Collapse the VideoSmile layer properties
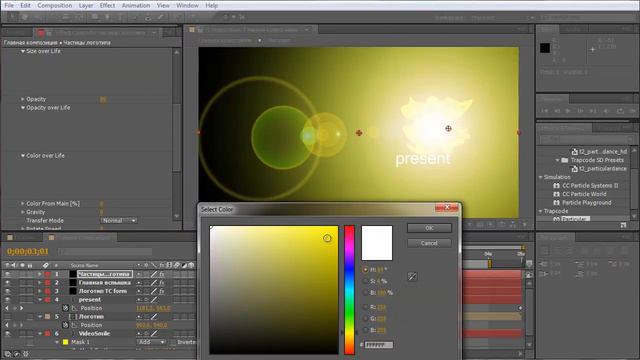640x360 pixels. [x=40, y=333]
